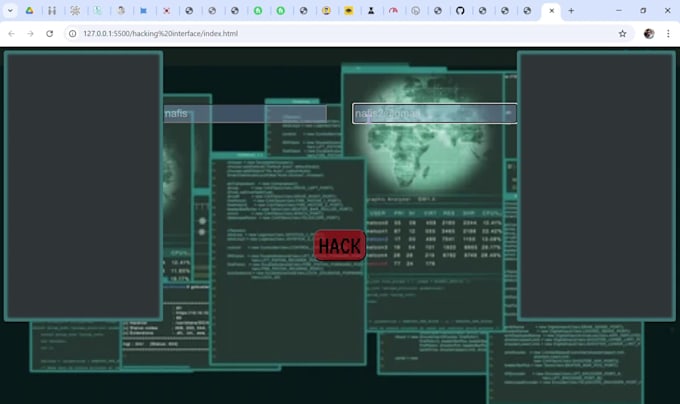Open the tab with round yellow face favicon
The height and width of the screenshot is (404, 680).
(326, 10)
